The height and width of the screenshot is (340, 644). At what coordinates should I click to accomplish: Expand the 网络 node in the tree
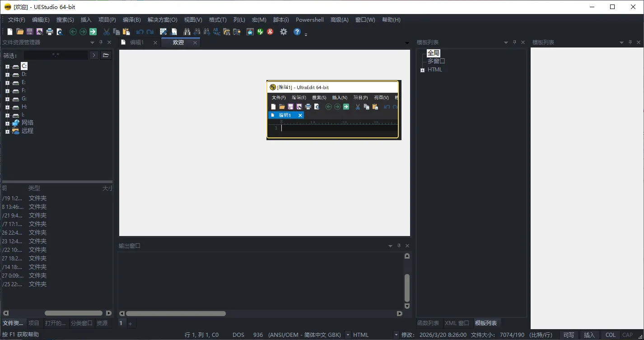7,123
